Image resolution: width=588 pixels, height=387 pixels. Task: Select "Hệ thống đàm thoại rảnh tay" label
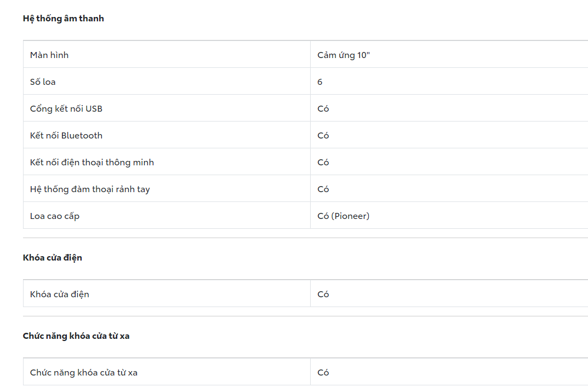click(x=90, y=189)
